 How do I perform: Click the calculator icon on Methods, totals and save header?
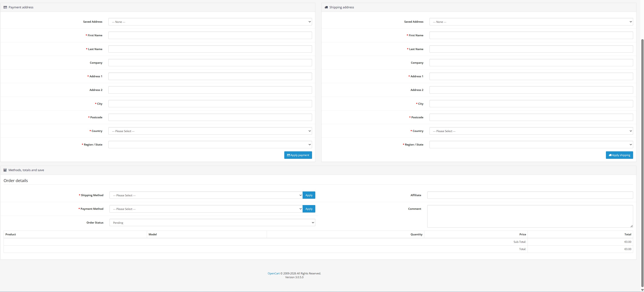5,170
